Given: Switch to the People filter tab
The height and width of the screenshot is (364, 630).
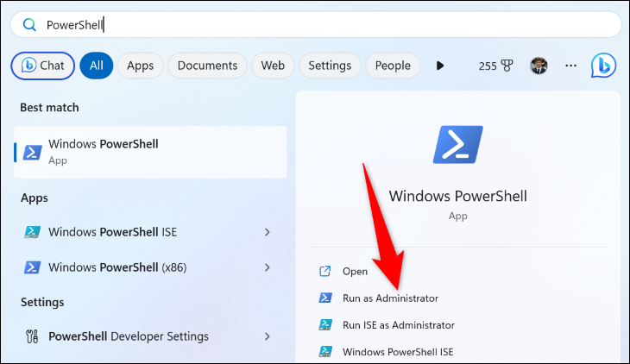Looking at the screenshot, I should [x=393, y=66].
